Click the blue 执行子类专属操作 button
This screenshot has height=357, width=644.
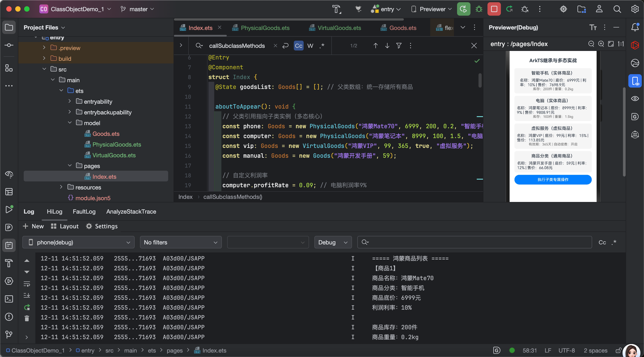553,179
